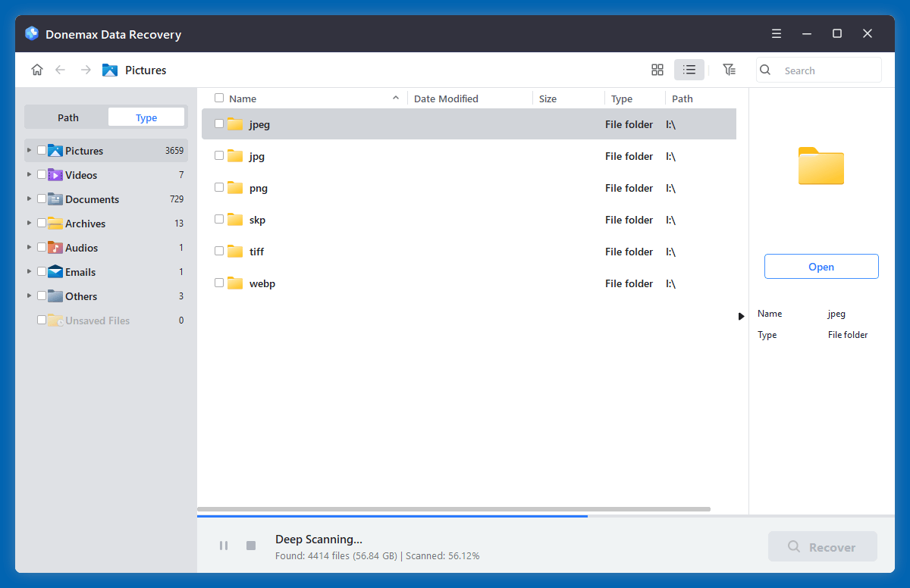The width and height of the screenshot is (910, 588).
Task: Select all files via Name column checkbox
Action: pyautogui.click(x=219, y=98)
